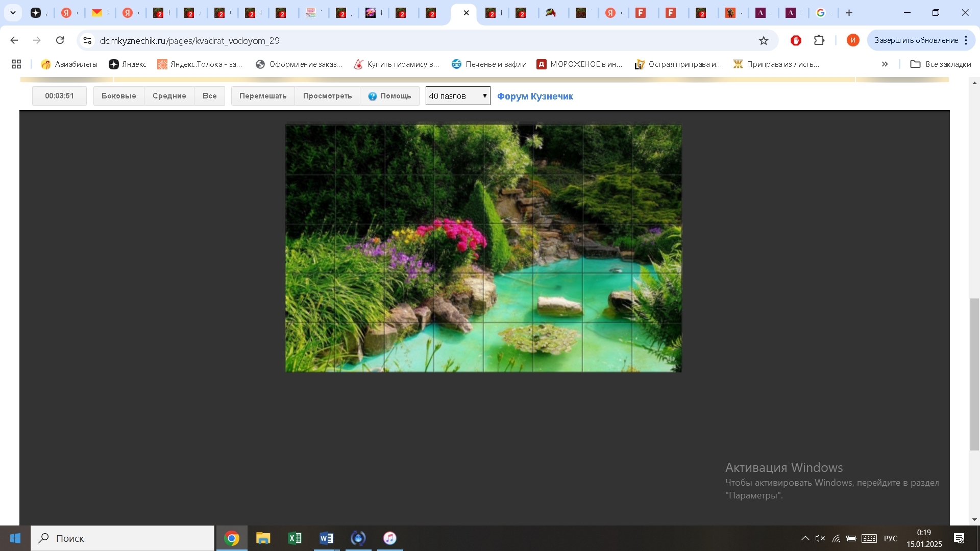Open Word from the taskbar
The image size is (980, 551).
pos(327,538)
